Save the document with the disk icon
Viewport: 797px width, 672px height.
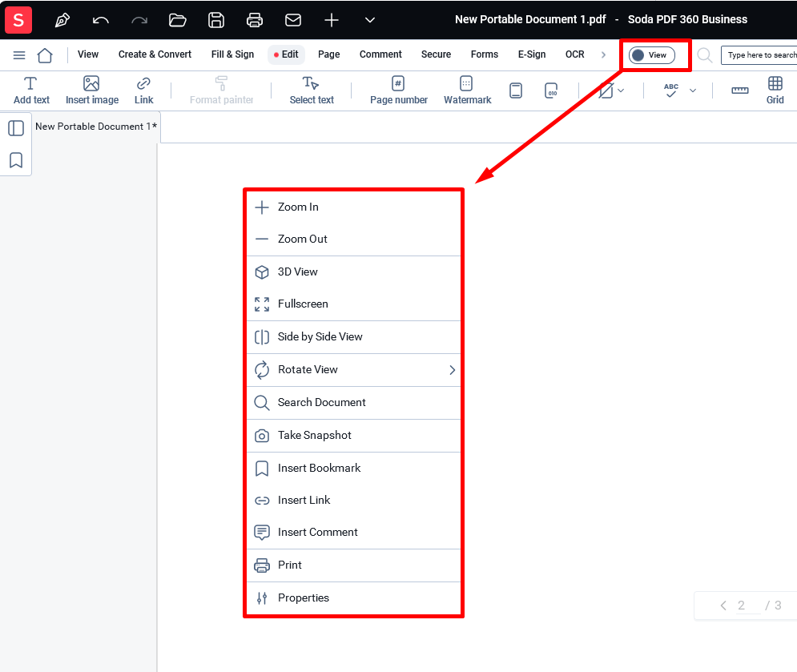216,20
